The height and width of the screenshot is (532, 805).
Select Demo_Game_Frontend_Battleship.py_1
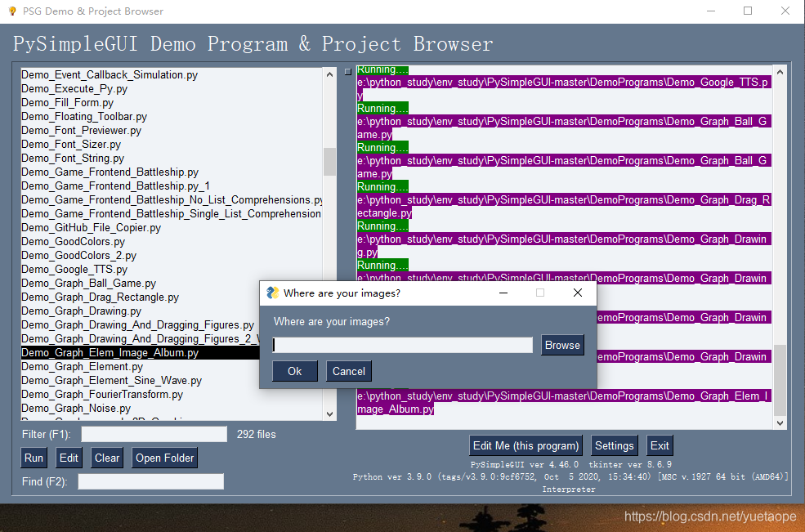(172, 186)
